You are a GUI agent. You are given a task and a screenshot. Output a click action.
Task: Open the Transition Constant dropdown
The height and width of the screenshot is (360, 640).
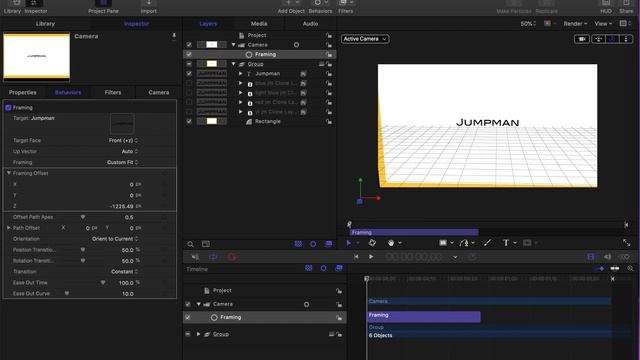tap(125, 271)
